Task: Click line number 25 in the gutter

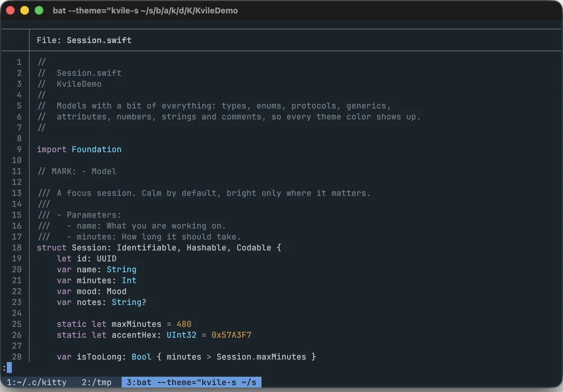Action: coord(17,324)
